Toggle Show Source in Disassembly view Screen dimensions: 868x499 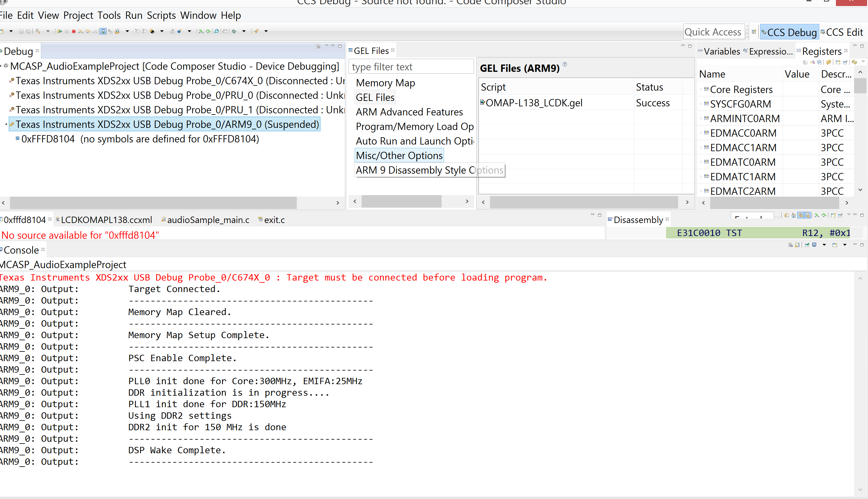click(808, 215)
